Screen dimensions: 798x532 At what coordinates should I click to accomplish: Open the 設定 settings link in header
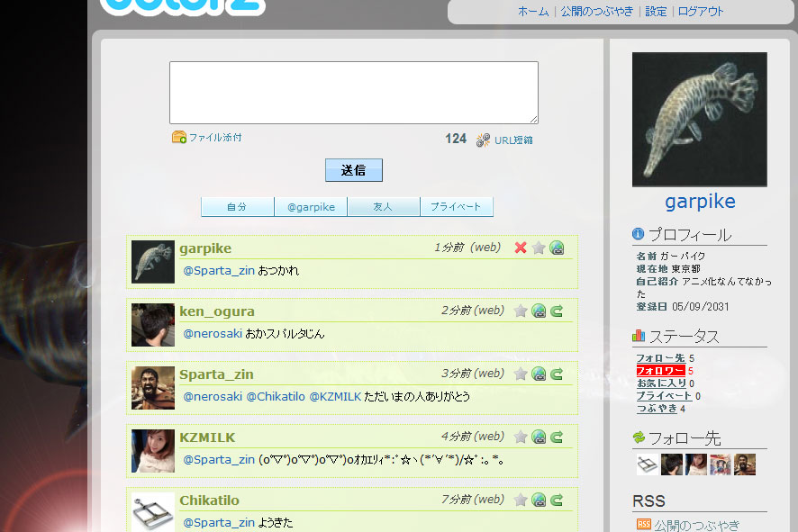[x=656, y=12]
